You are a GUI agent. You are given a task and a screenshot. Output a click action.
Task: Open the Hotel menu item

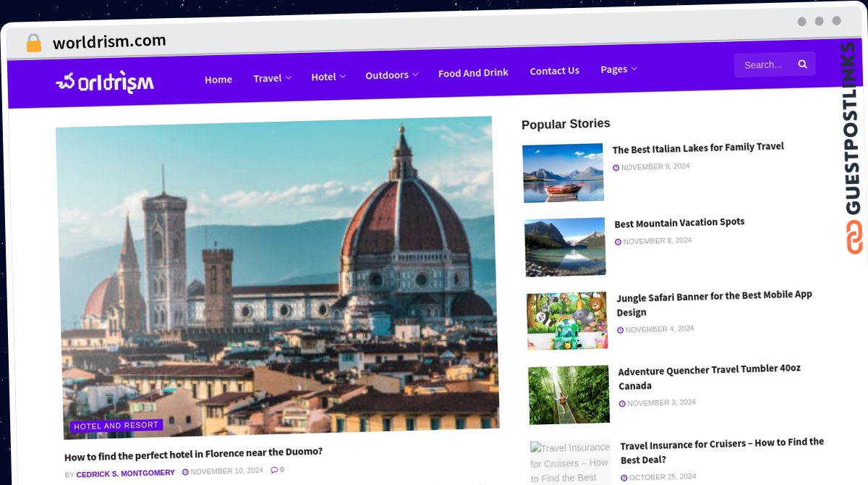click(x=323, y=77)
